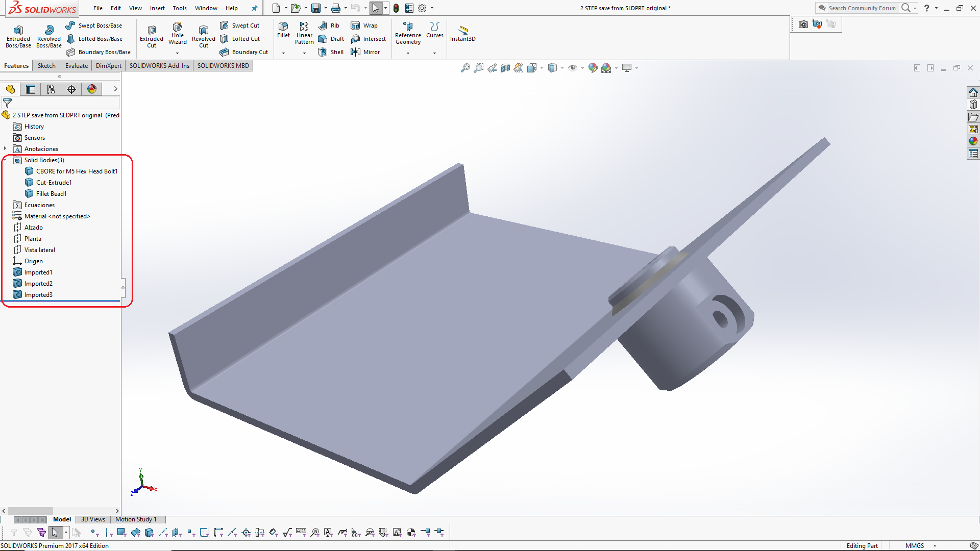
Task: Switch to the Motion Study 1 tab
Action: [x=136, y=519]
